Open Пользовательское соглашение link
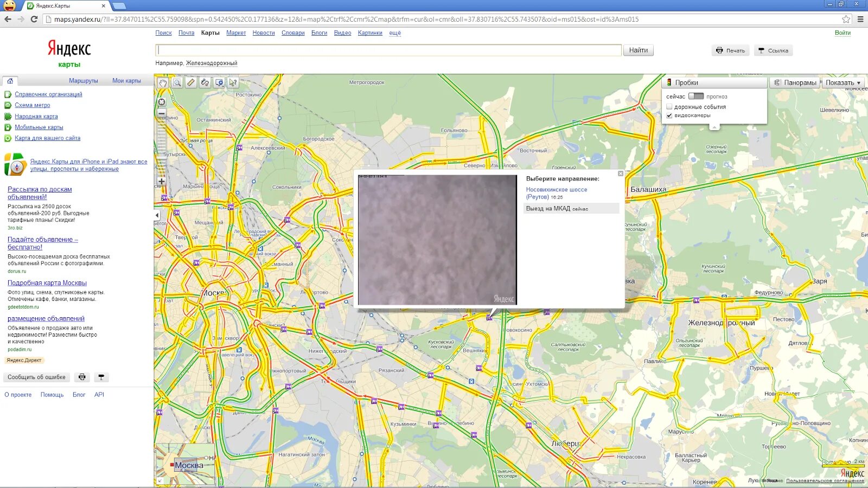 (825, 481)
